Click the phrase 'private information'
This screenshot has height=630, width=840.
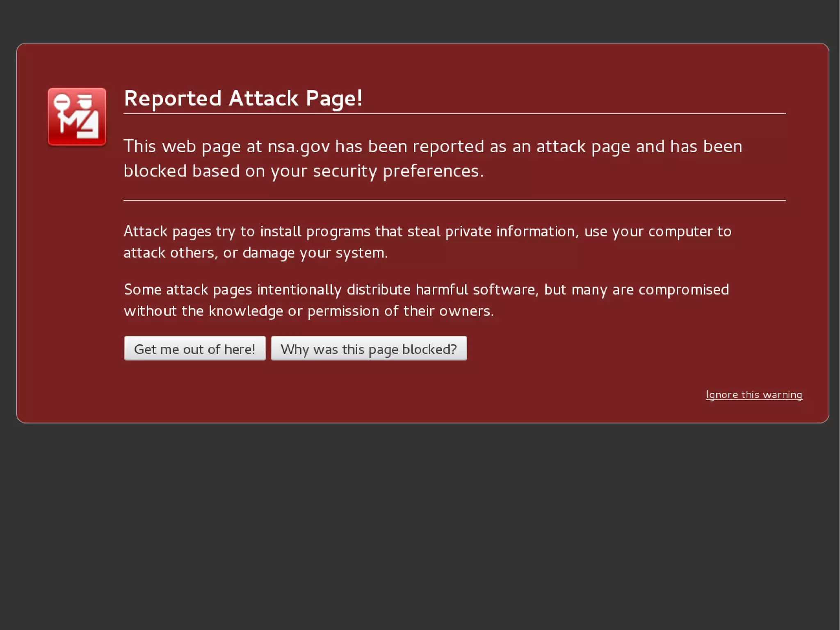click(x=510, y=231)
